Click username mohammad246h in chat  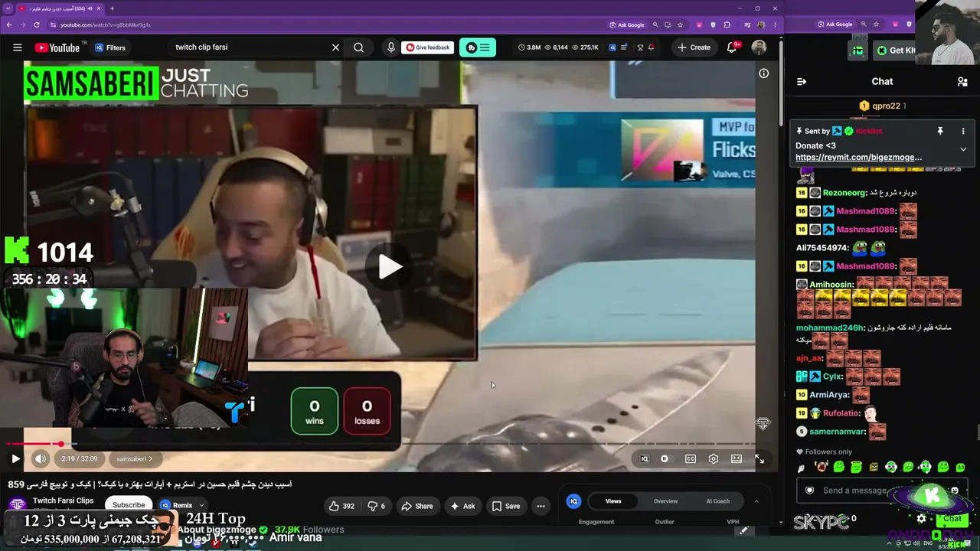pyautogui.click(x=829, y=328)
